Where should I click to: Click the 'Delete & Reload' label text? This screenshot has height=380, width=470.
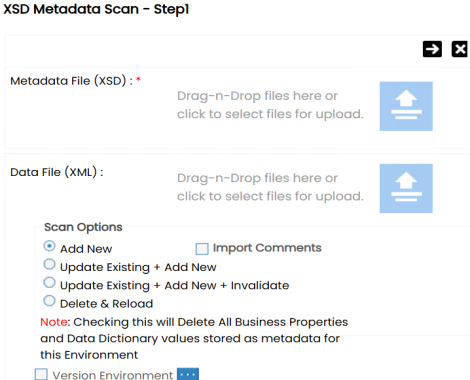click(x=106, y=304)
